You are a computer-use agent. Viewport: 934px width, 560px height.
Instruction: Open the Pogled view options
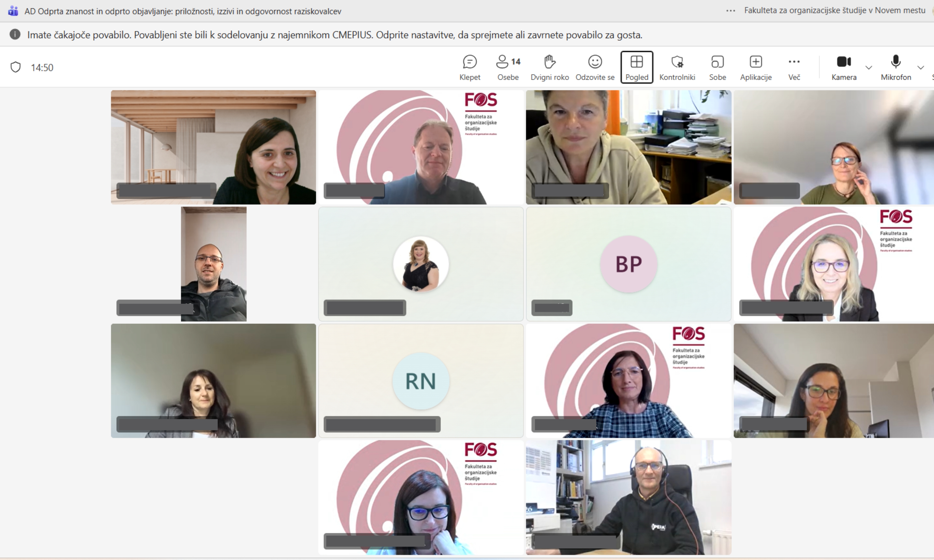coord(637,67)
